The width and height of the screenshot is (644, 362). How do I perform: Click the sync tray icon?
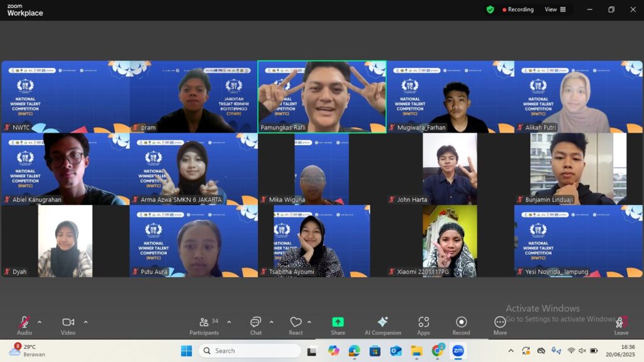point(526,351)
